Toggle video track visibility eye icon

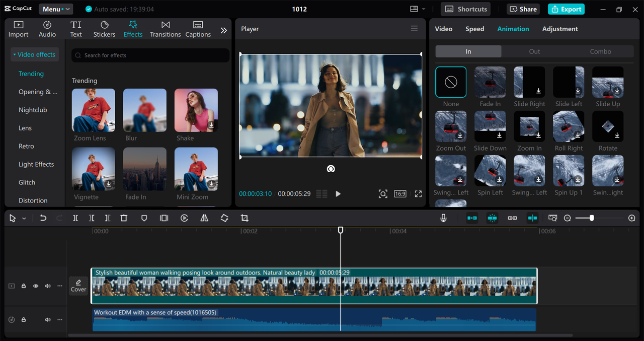36,286
